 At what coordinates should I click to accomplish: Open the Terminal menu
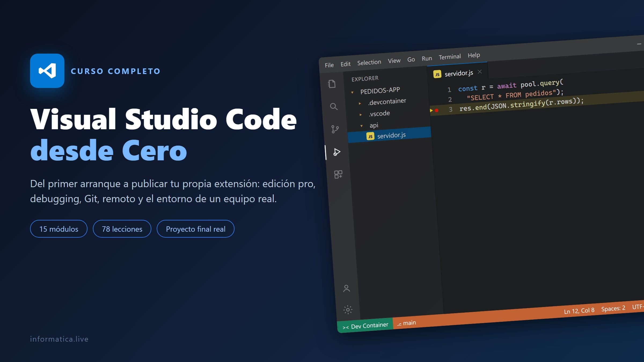click(450, 57)
